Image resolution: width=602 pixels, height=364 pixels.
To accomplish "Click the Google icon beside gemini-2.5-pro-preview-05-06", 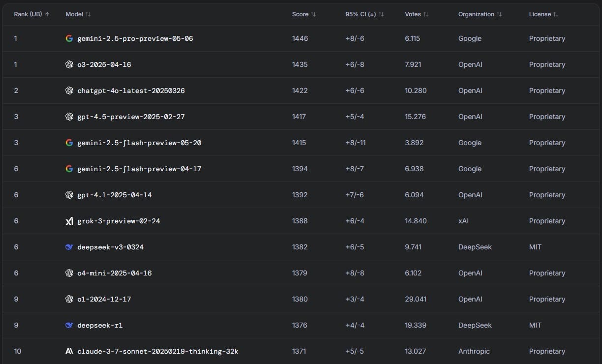I will tap(69, 38).
